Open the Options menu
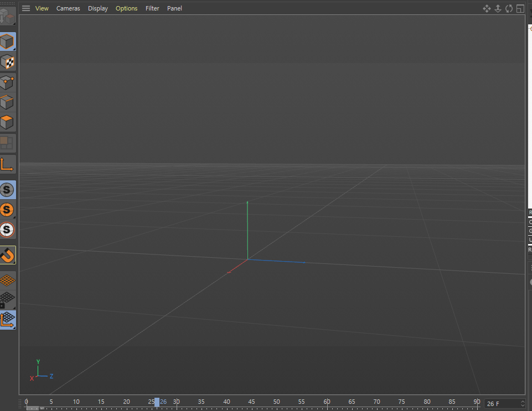 tap(126, 8)
